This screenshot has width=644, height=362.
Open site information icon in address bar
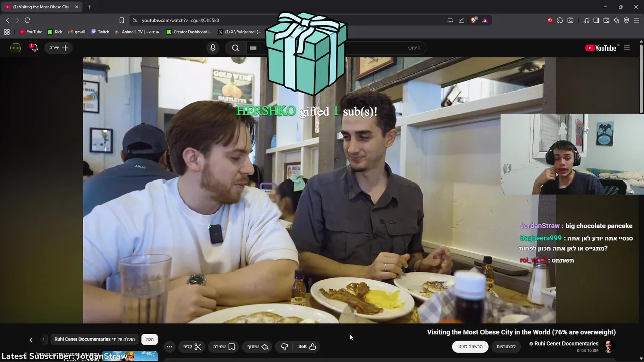coord(134,20)
